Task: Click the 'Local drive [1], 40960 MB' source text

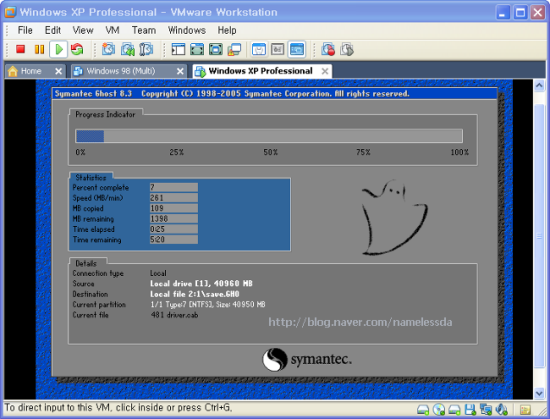Action: 201,283
